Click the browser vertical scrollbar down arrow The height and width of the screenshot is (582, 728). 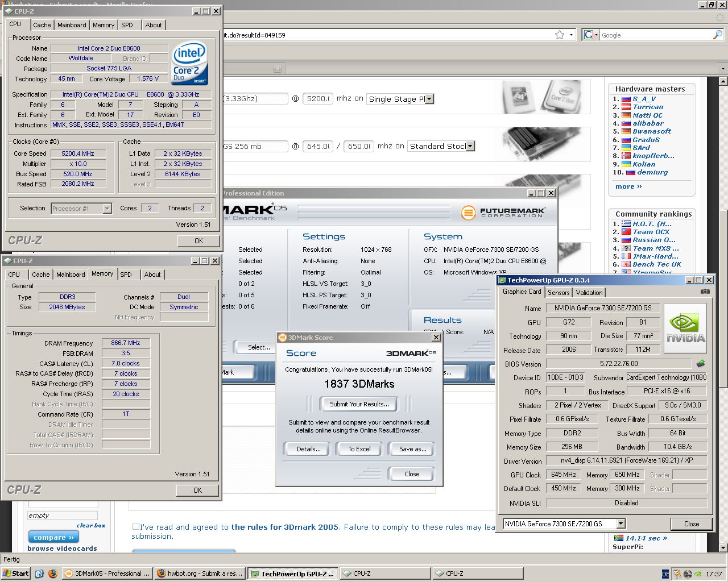[723, 548]
